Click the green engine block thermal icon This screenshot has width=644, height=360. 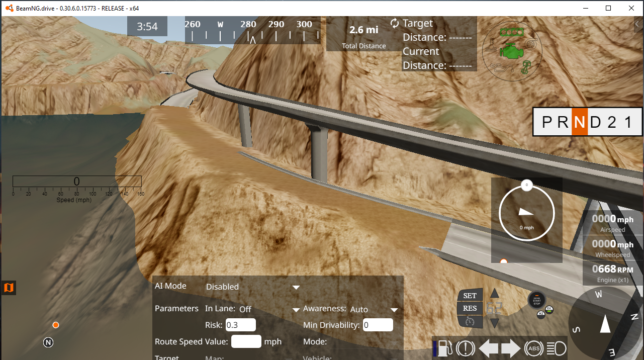[x=512, y=51]
